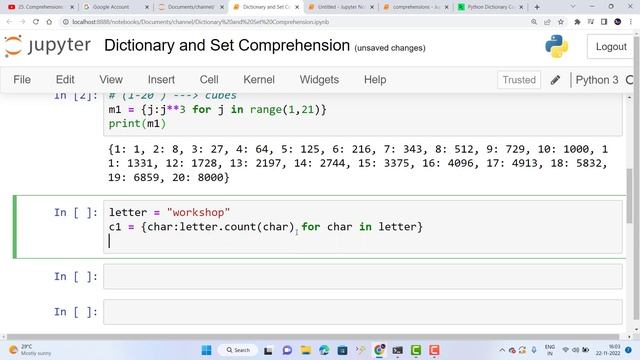
Task: Open File Explorer from taskbar
Action: [306, 350]
